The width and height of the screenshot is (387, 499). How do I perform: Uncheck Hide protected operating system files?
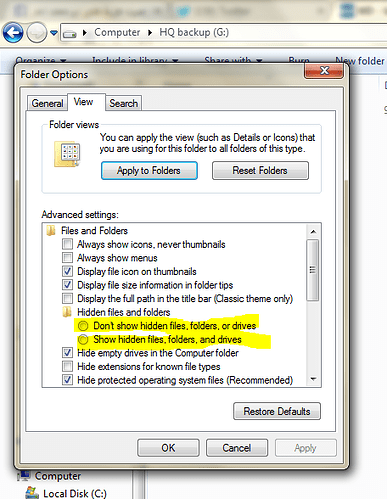(67, 380)
